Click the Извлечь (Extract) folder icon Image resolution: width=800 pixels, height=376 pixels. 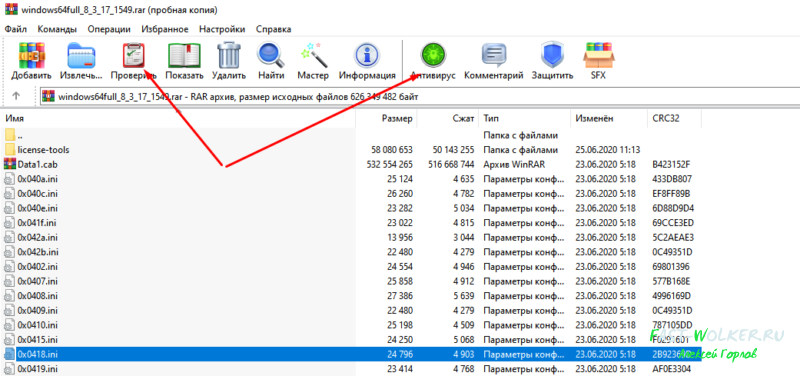coord(82,56)
